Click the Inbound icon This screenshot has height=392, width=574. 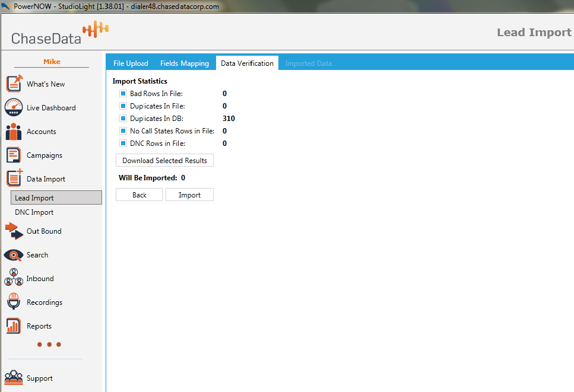[x=14, y=278]
